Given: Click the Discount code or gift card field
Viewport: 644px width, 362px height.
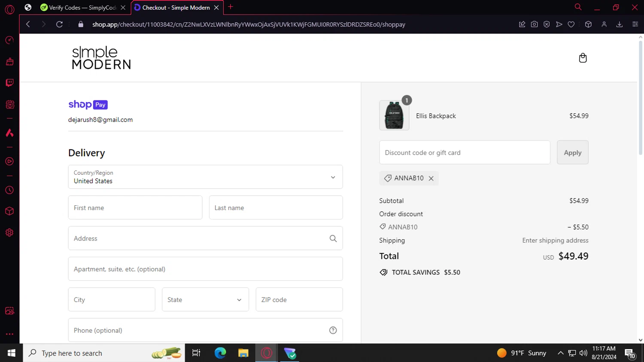Looking at the screenshot, I should (465, 152).
